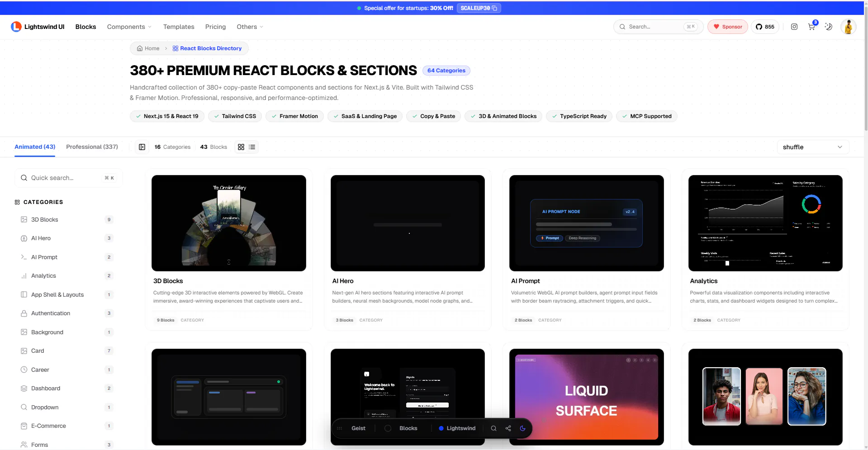The width and height of the screenshot is (868, 450).
Task: Click the Card category icon
Action: point(24,351)
